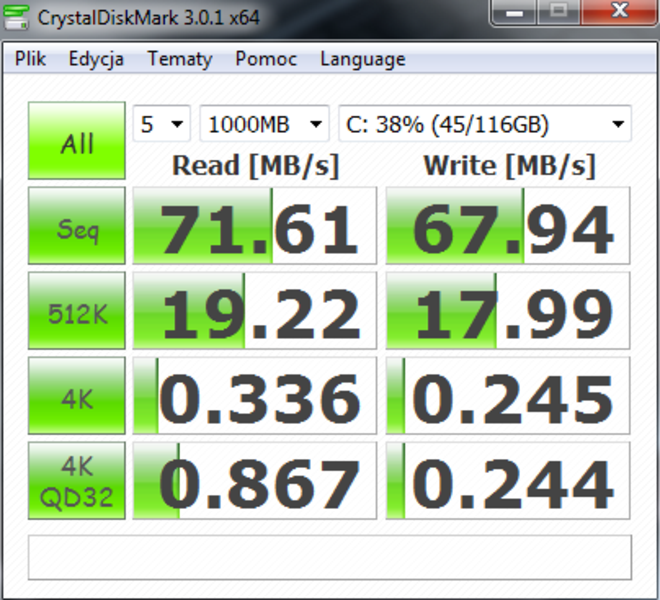Start the 4K random test
660x600 pixels.
coord(77,396)
